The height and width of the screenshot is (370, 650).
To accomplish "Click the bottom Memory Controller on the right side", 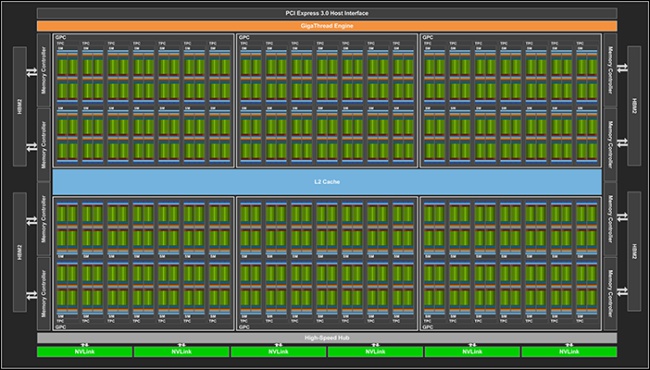I will click(x=610, y=294).
